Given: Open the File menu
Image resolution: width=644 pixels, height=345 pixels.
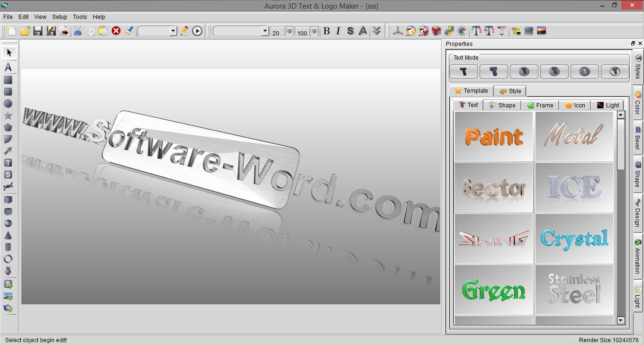Looking at the screenshot, I should [x=8, y=17].
